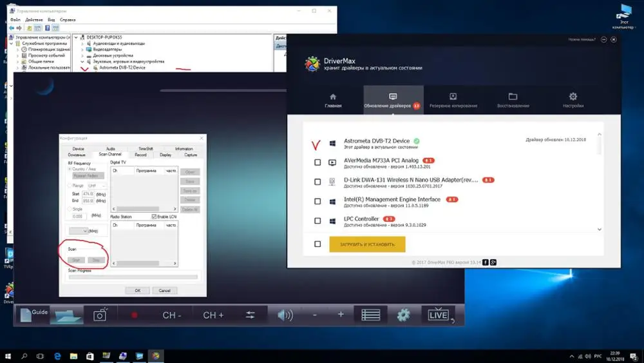Click the Facebook icon in DriverMax footer
The image size is (644, 363).
point(486,262)
